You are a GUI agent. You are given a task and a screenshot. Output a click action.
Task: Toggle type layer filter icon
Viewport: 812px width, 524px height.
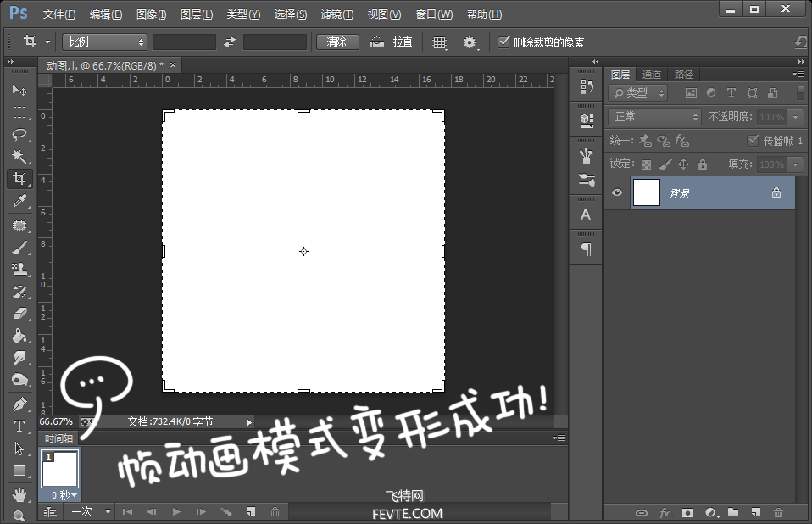[x=731, y=92]
